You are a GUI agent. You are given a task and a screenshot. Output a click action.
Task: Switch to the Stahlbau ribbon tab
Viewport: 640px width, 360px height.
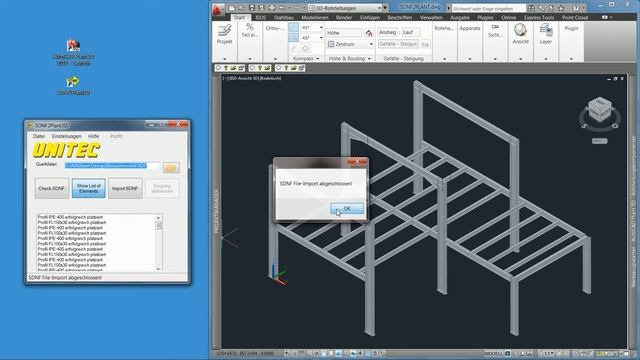click(284, 18)
